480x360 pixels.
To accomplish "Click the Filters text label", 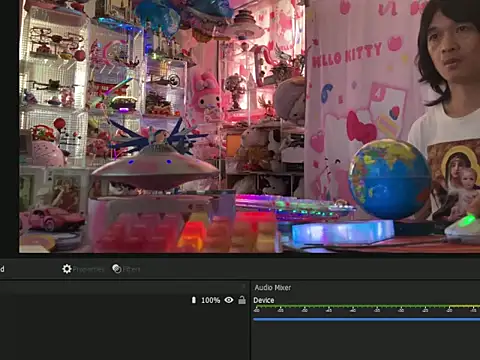I will (132, 269).
